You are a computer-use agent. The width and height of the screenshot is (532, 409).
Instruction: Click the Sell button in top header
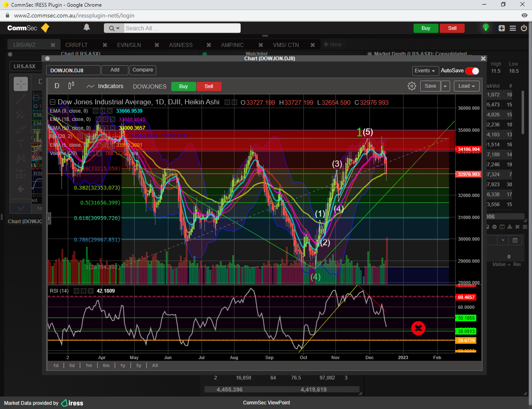[x=452, y=28]
